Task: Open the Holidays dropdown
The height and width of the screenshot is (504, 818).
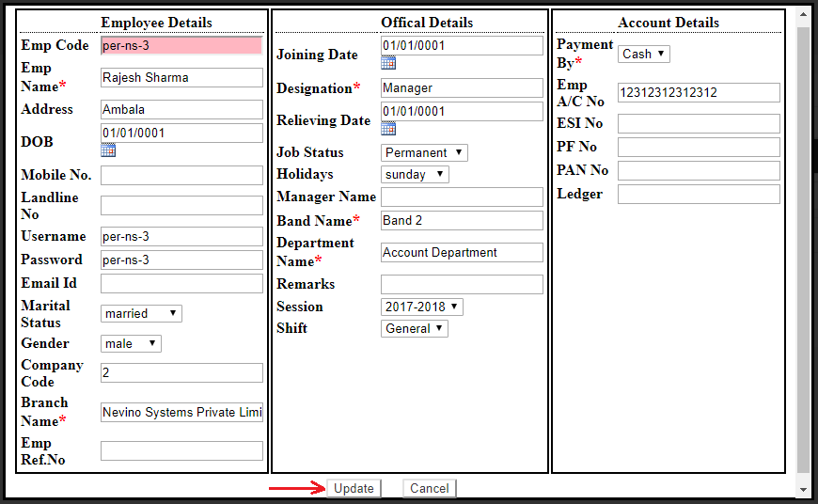Action: (415, 174)
